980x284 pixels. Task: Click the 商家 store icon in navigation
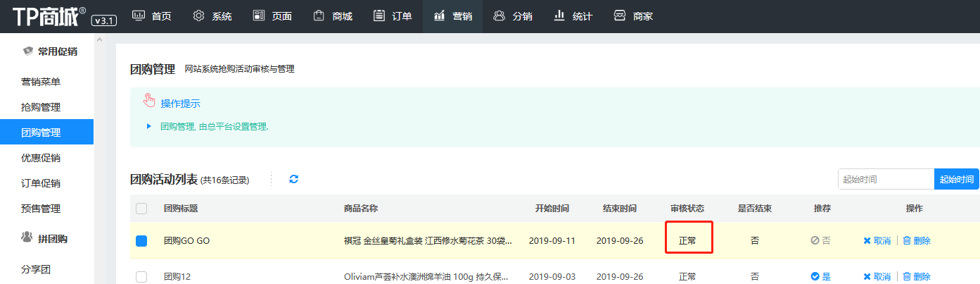(620, 16)
